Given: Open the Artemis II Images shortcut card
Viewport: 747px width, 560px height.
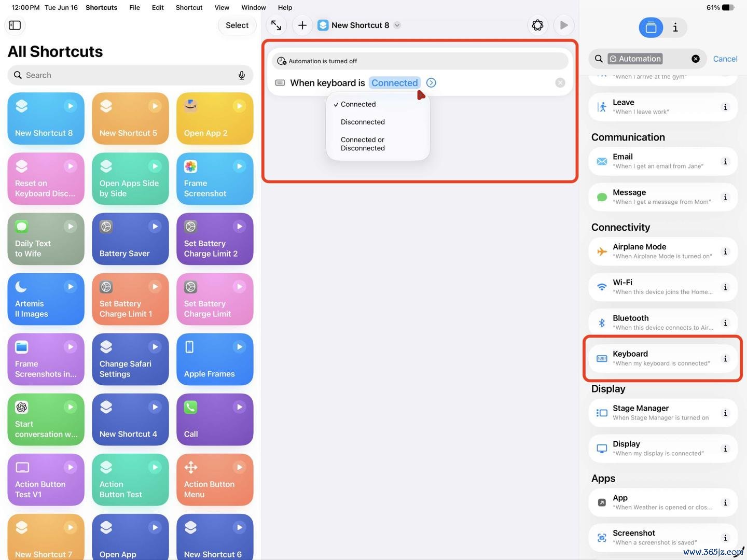Looking at the screenshot, I should pyautogui.click(x=46, y=299).
